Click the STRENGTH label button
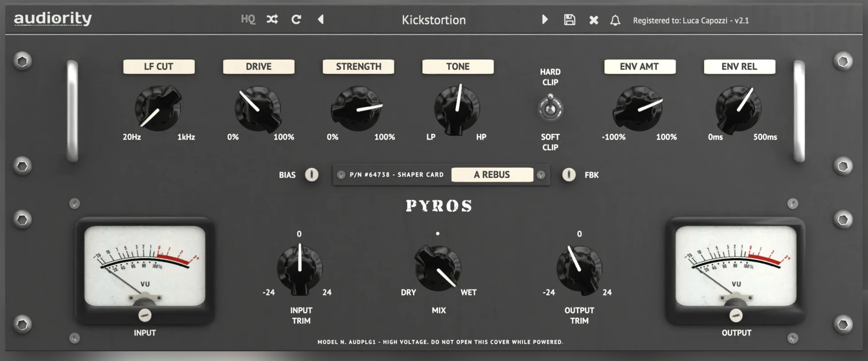Screen dimensions: 868x361 [358, 67]
